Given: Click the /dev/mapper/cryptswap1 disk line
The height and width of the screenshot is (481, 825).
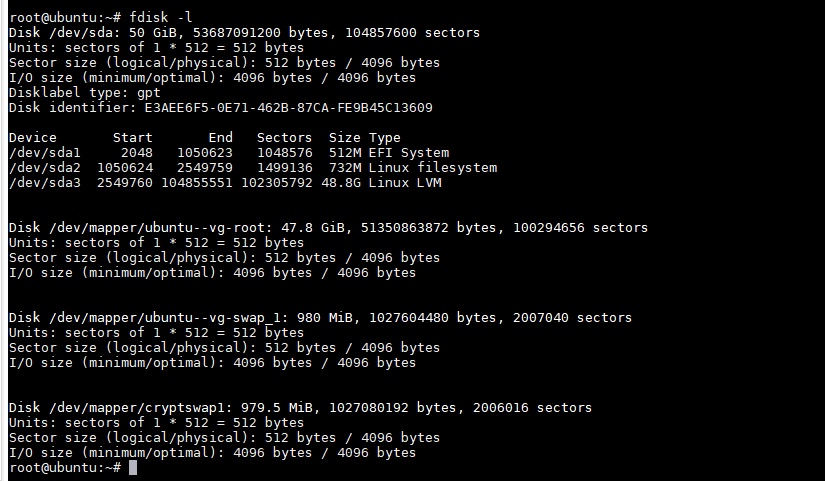Looking at the screenshot, I should [x=300, y=408].
